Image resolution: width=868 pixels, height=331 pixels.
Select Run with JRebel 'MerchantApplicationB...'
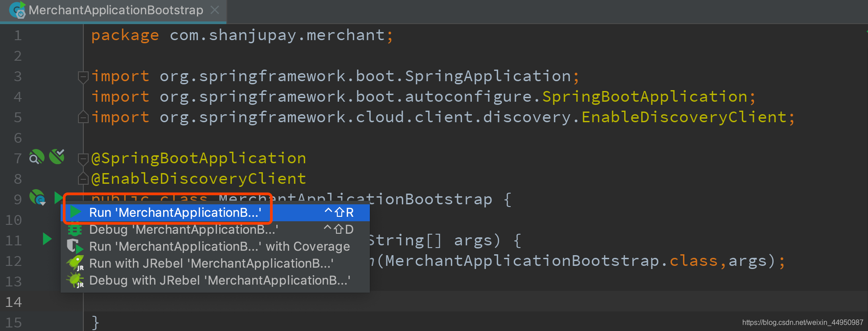215,263
